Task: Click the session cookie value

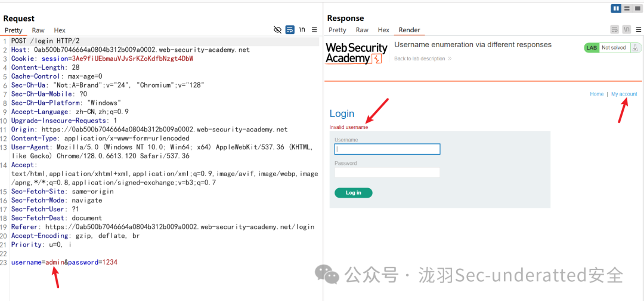Action: [x=132, y=59]
